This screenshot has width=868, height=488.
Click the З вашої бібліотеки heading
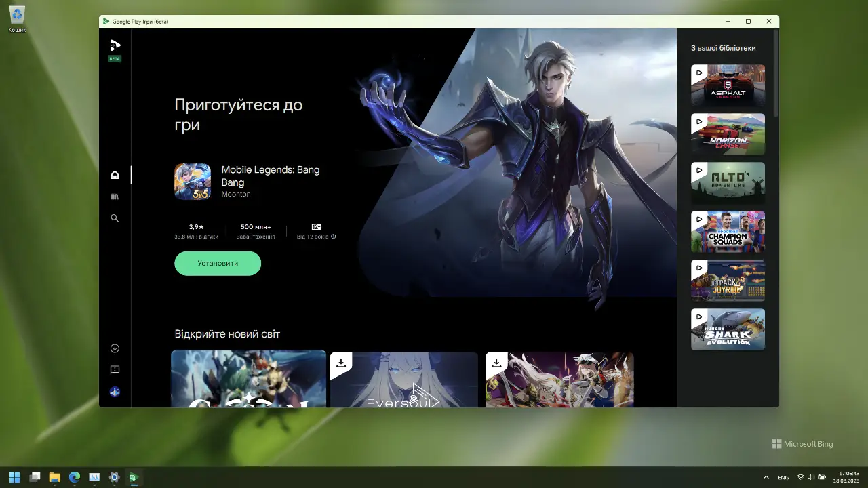click(x=723, y=48)
